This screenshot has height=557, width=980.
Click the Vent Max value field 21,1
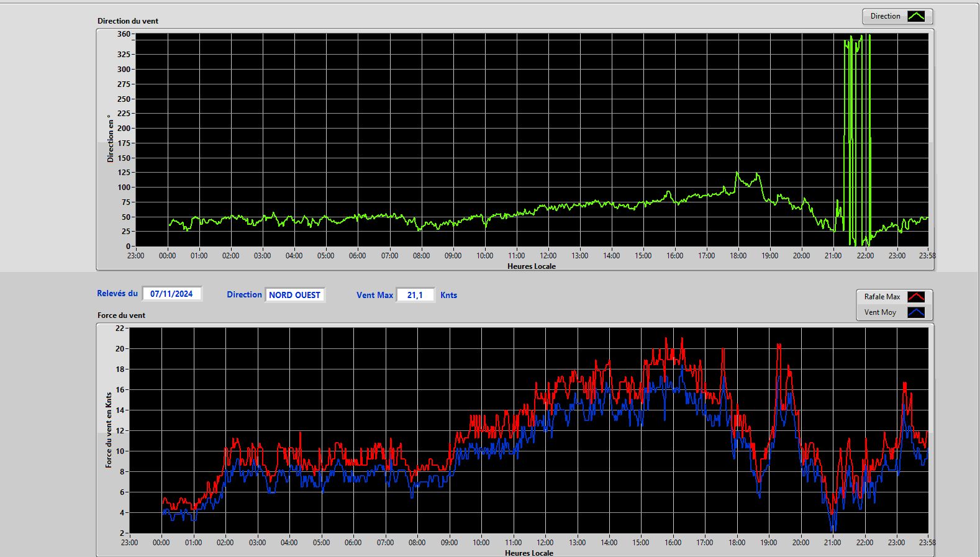(x=415, y=295)
